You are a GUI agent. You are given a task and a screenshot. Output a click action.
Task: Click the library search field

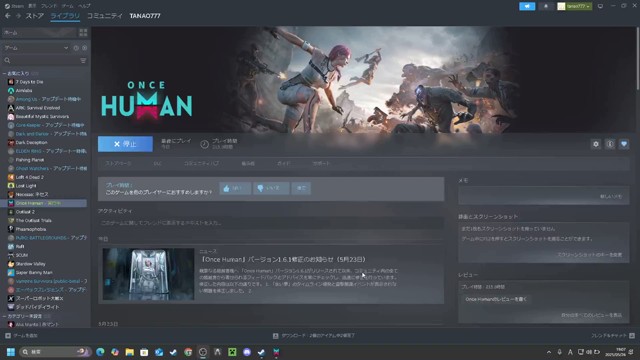tap(41, 60)
